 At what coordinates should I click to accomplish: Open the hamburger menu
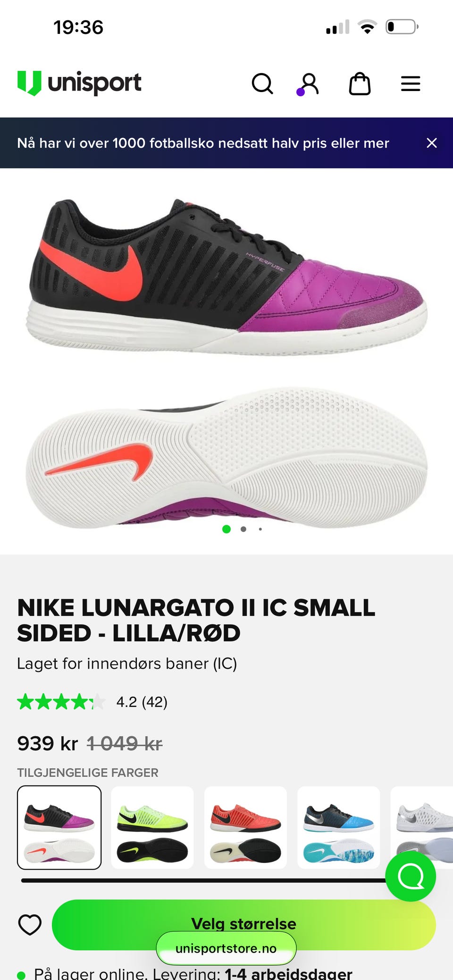point(411,84)
